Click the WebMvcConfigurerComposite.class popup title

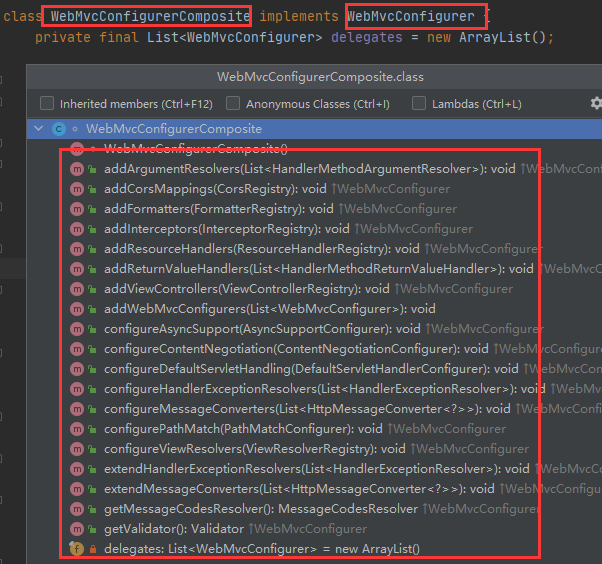[321, 77]
